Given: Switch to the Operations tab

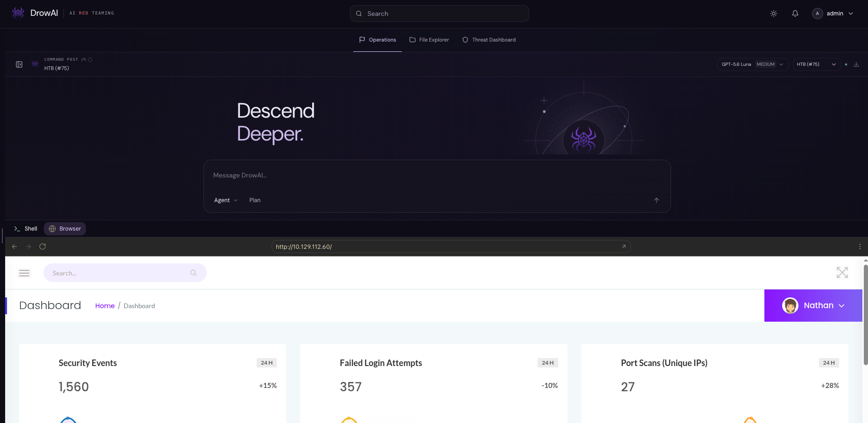Looking at the screenshot, I should 378,40.
